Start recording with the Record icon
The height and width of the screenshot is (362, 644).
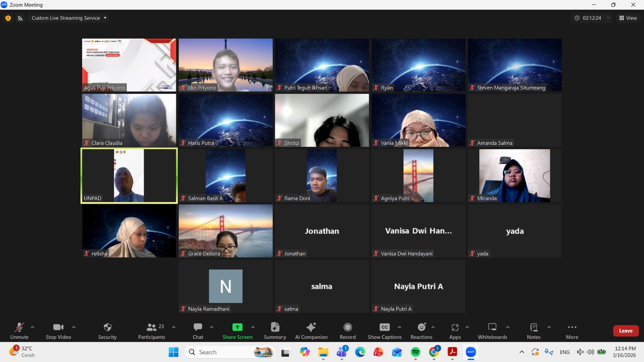348,327
